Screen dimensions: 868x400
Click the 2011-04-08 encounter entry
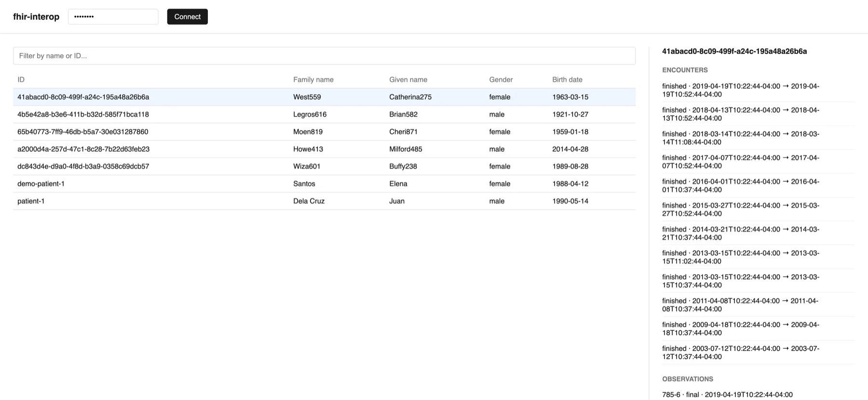point(758,305)
